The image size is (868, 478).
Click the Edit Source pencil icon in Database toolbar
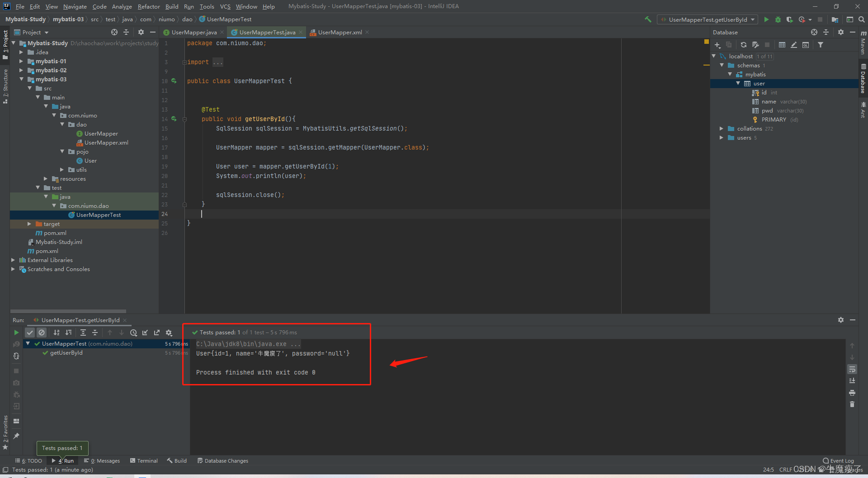click(x=794, y=45)
